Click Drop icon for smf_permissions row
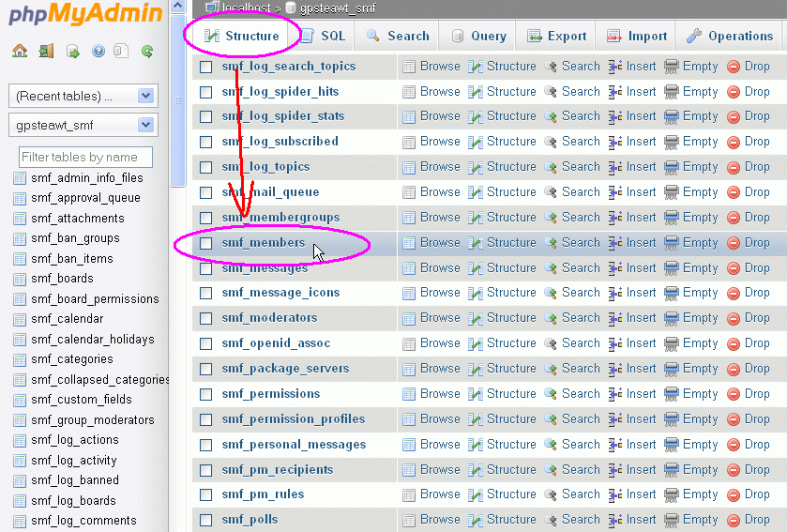 [x=734, y=394]
